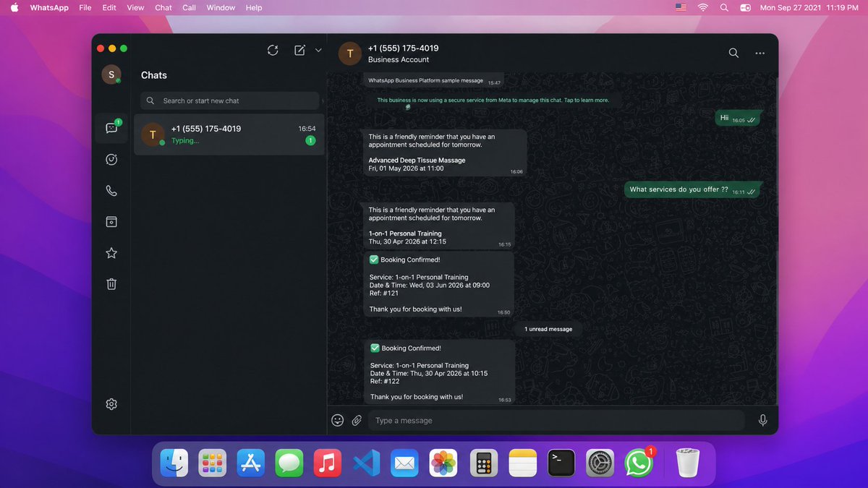The height and width of the screenshot is (488, 868).
Task: Click the profile avatar with letter S
Action: [111, 74]
